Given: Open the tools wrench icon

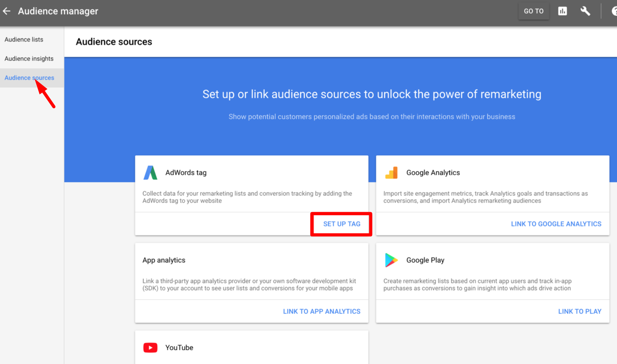Looking at the screenshot, I should click(x=585, y=11).
